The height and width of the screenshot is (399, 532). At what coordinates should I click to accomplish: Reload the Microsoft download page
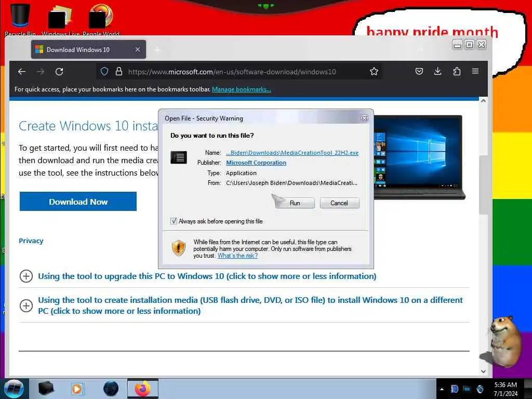(x=59, y=72)
